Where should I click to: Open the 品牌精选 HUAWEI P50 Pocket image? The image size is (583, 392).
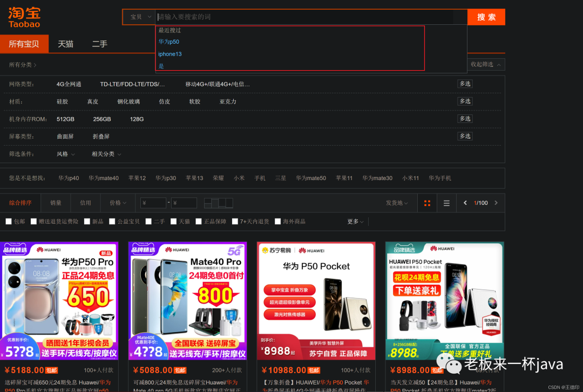point(445,301)
